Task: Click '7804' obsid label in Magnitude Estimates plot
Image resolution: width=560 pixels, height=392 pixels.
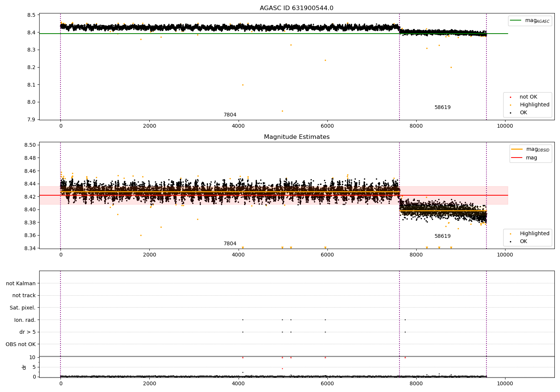Action: [x=230, y=244]
